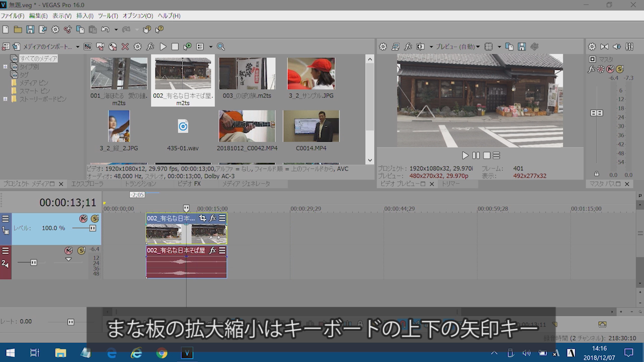Open the mixer icon in Master Bus toolbar
The image size is (644, 362).
coord(629,47)
